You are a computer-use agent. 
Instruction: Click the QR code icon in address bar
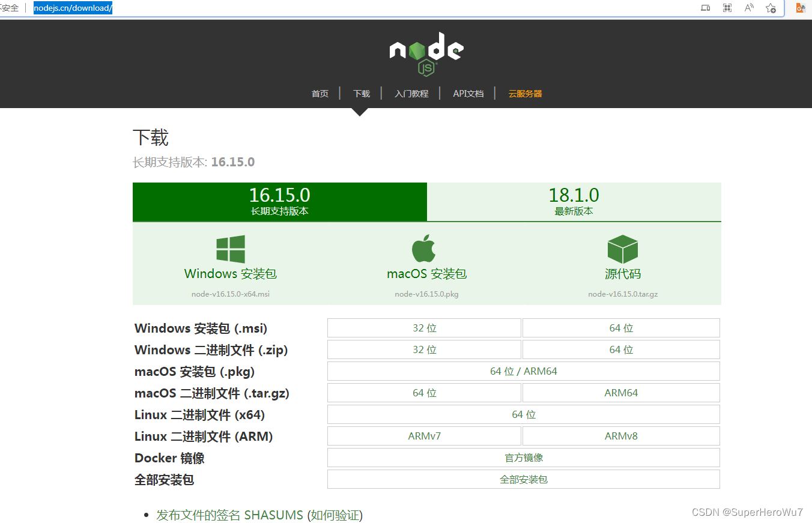tap(727, 8)
